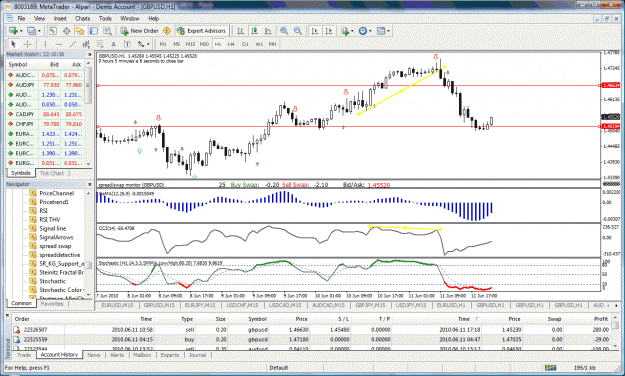Open the Profiles toolbar icon
Image resolution: width=625 pixels, height=376 pixels.
coord(31,31)
